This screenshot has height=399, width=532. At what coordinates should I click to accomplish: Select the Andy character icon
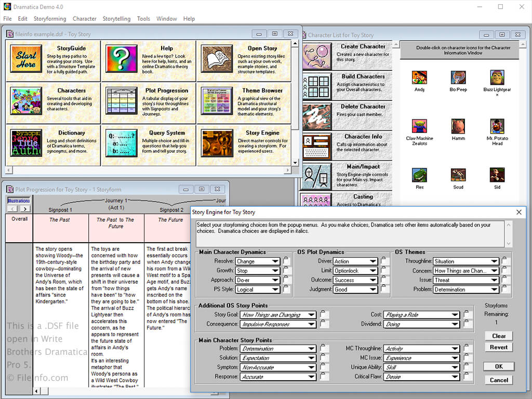tap(419, 78)
